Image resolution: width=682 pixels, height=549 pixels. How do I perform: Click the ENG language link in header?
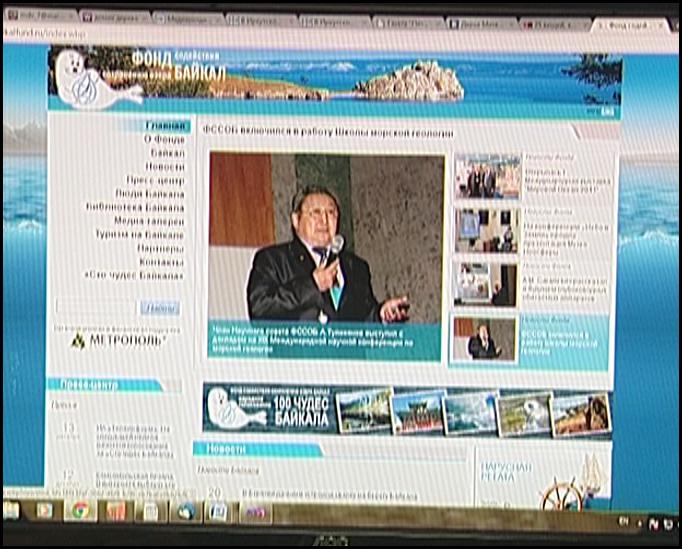tap(607, 112)
